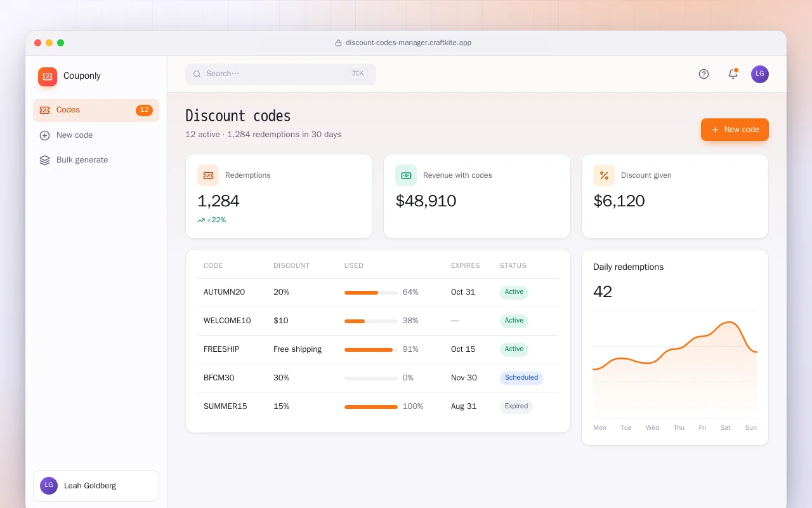Open the LG profile avatar in header
The image size is (812, 508).
[760, 74]
